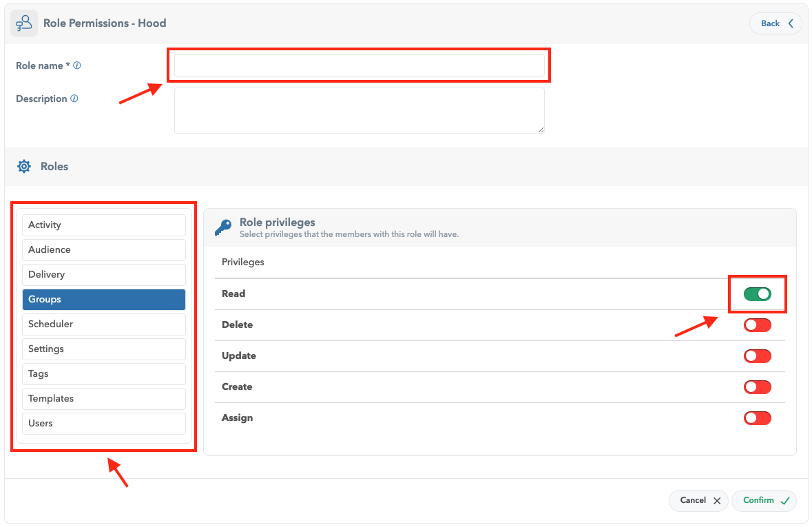Turn on the Create privilege switch
Viewport: 812px width, 527px height.
coord(757,387)
